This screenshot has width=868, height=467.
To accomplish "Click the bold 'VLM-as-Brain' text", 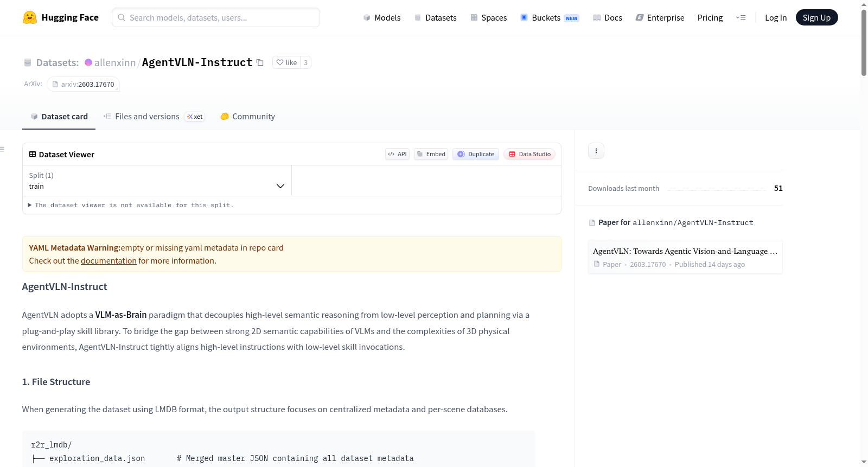I will [121, 315].
